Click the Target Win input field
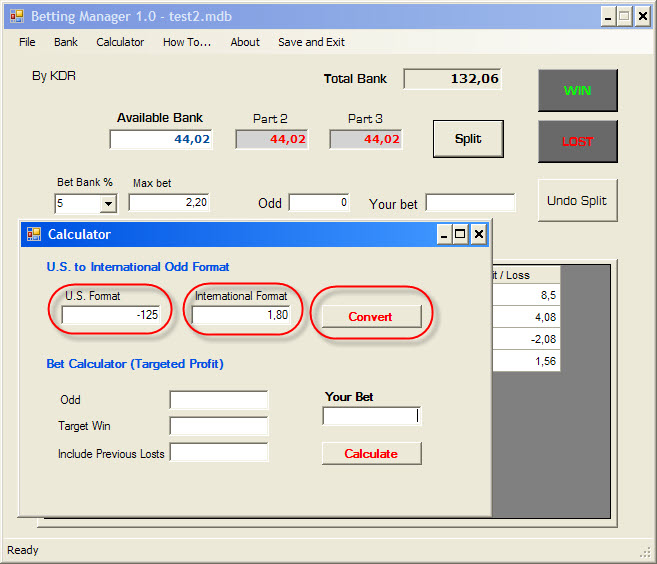Screen dimensions: 657x564 tap(219, 426)
